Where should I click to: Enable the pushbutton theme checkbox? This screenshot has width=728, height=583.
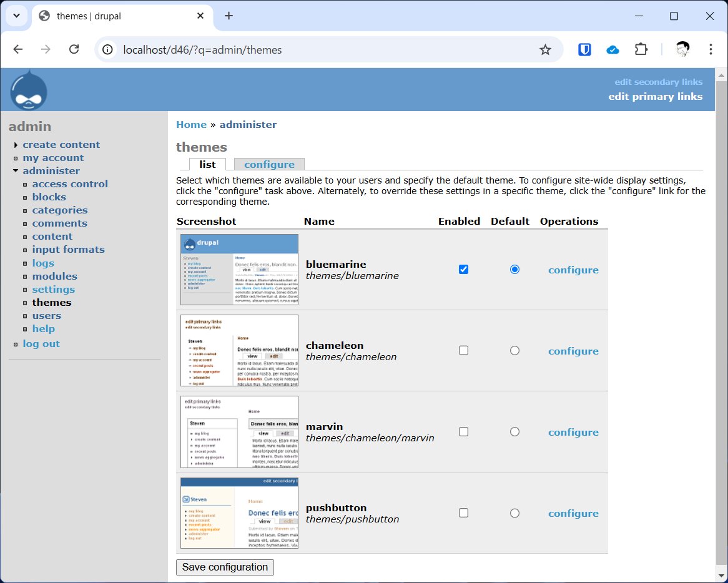tap(463, 513)
